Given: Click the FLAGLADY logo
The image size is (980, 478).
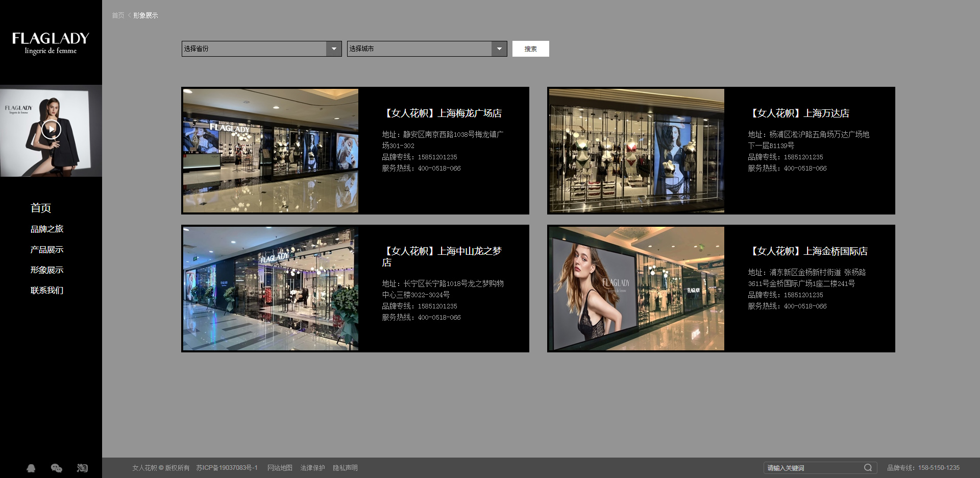Looking at the screenshot, I should [x=51, y=43].
